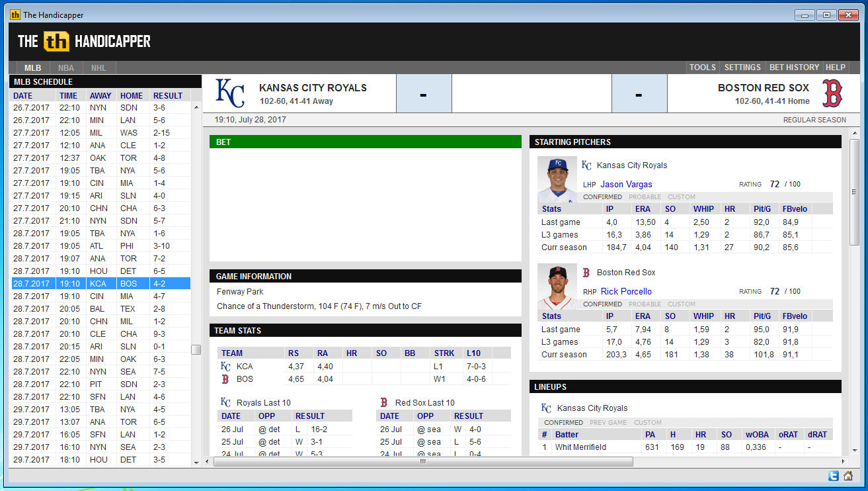Select PROBABLE option for Royals pitcher

tap(643, 197)
